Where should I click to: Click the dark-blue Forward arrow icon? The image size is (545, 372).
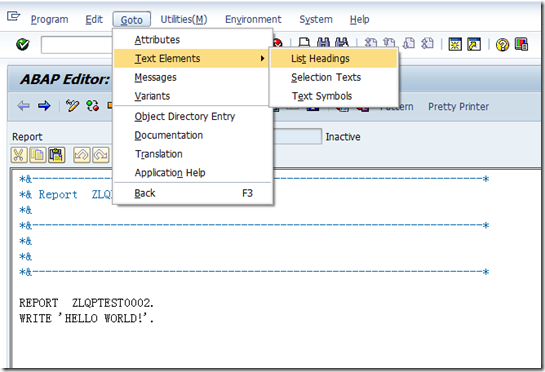click(44, 105)
